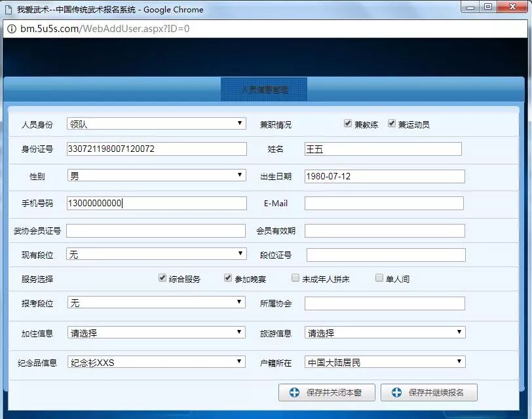Expand the 性别 dropdown

(157, 175)
